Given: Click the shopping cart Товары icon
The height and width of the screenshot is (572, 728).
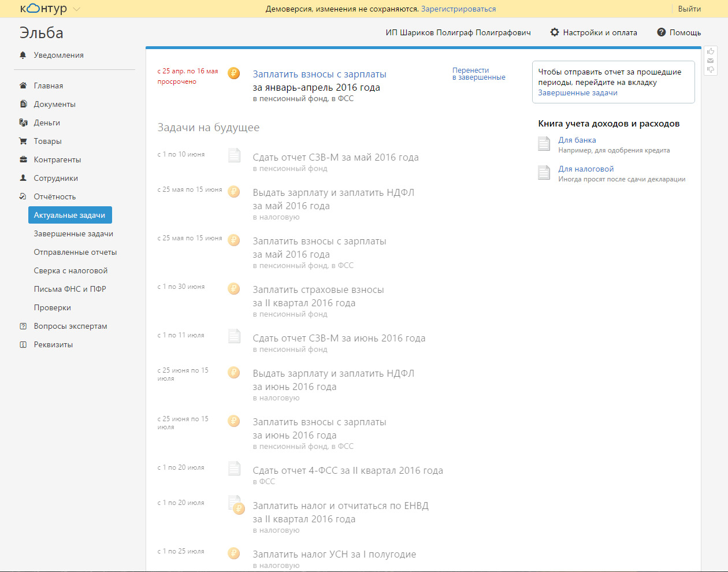Looking at the screenshot, I should coord(23,141).
